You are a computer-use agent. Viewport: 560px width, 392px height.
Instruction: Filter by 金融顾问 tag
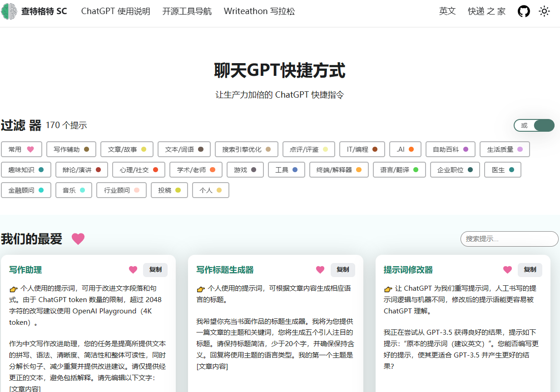[x=26, y=190]
